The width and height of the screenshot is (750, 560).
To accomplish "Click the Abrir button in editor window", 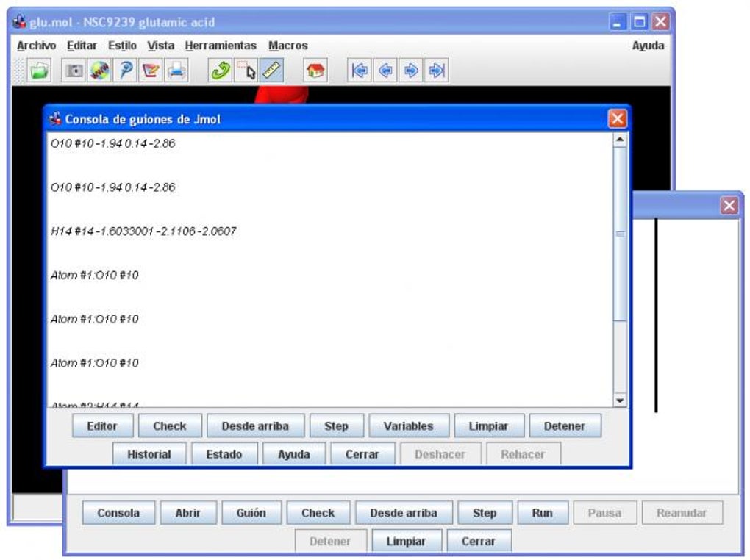I will pyautogui.click(x=188, y=513).
